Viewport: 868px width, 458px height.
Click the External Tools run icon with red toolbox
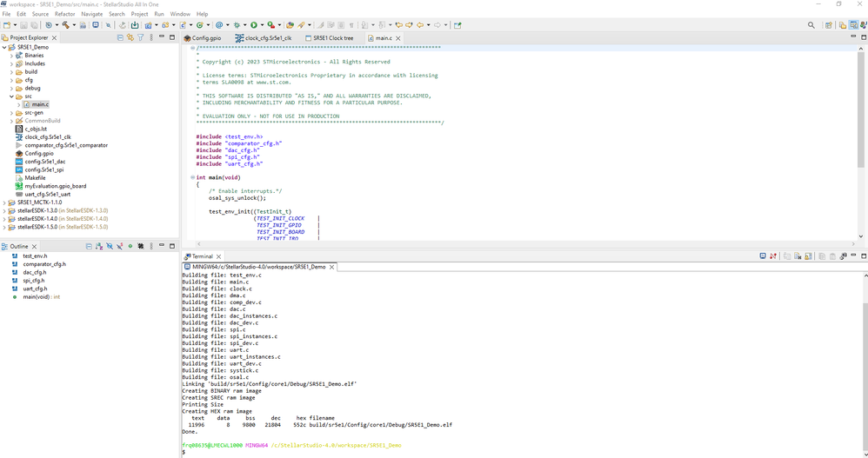click(270, 25)
